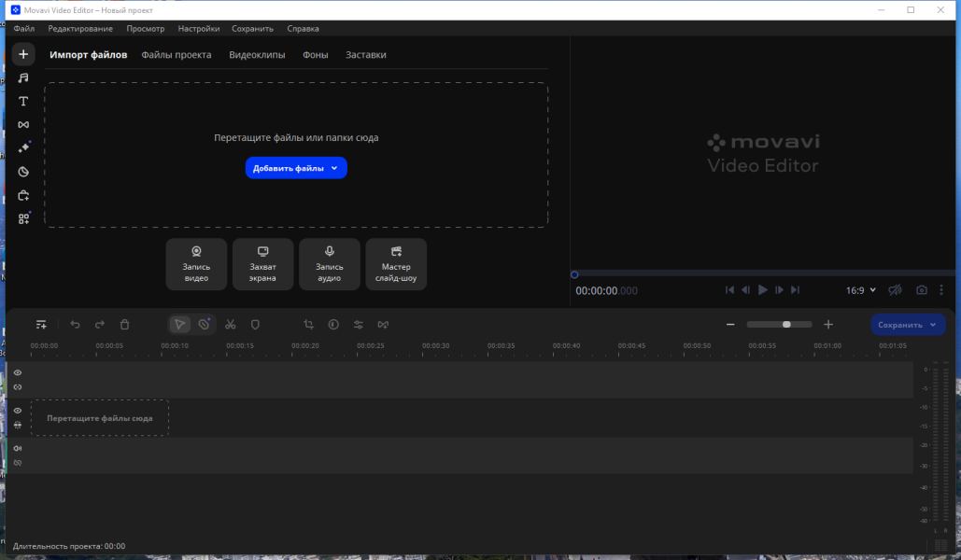The image size is (961, 560).
Task: Open the color adjustments icon
Action: click(x=333, y=325)
